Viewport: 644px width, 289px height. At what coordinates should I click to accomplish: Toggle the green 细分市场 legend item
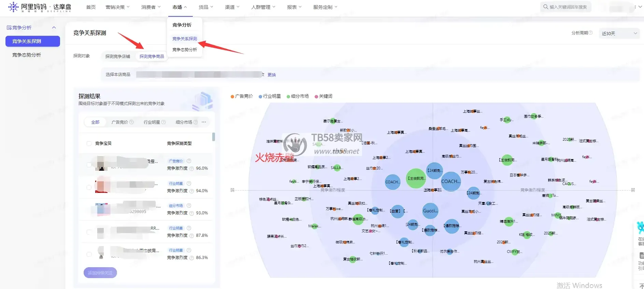click(x=298, y=96)
